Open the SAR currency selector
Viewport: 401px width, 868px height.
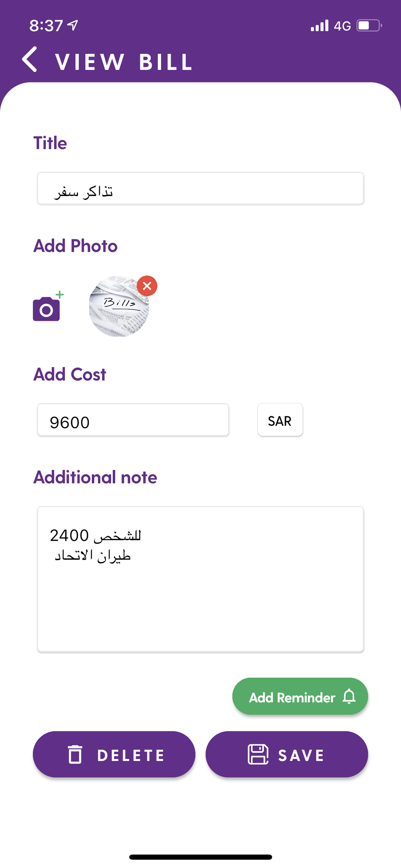[x=280, y=420]
